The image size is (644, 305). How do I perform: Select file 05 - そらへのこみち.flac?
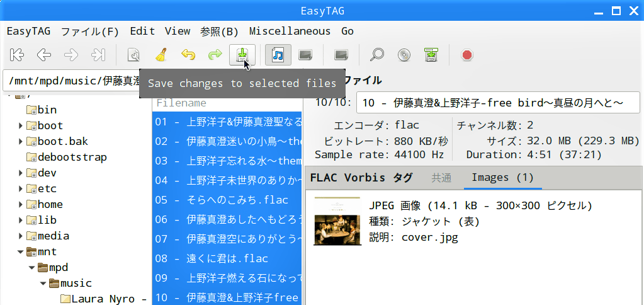click(x=227, y=200)
